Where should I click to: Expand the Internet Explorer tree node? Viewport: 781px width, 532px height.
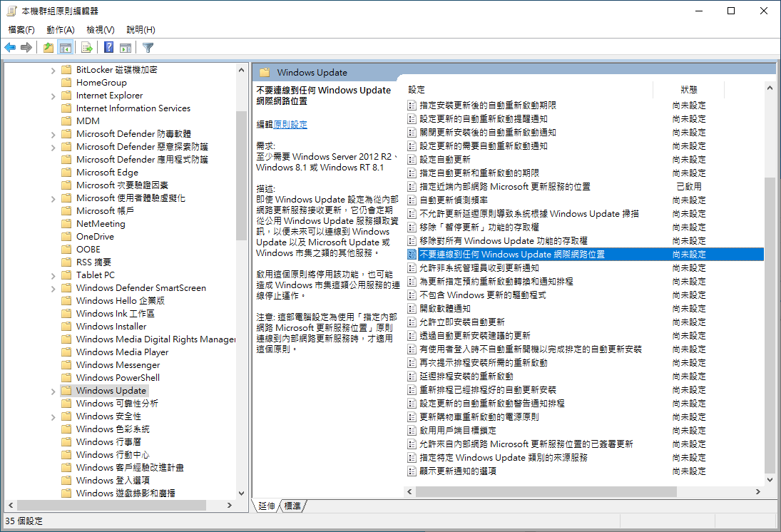pyautogui.click(x=53, y=96)
